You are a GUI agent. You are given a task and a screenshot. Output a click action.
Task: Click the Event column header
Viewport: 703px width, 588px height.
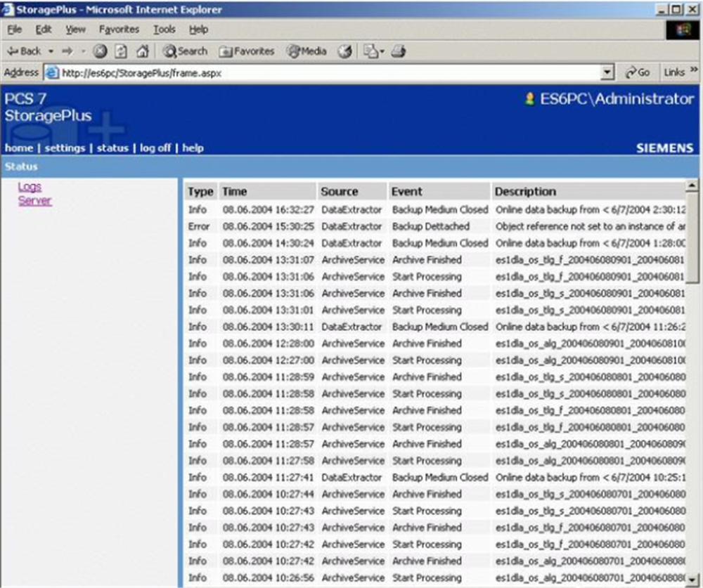pyautogui.click(x=439, y=191)
